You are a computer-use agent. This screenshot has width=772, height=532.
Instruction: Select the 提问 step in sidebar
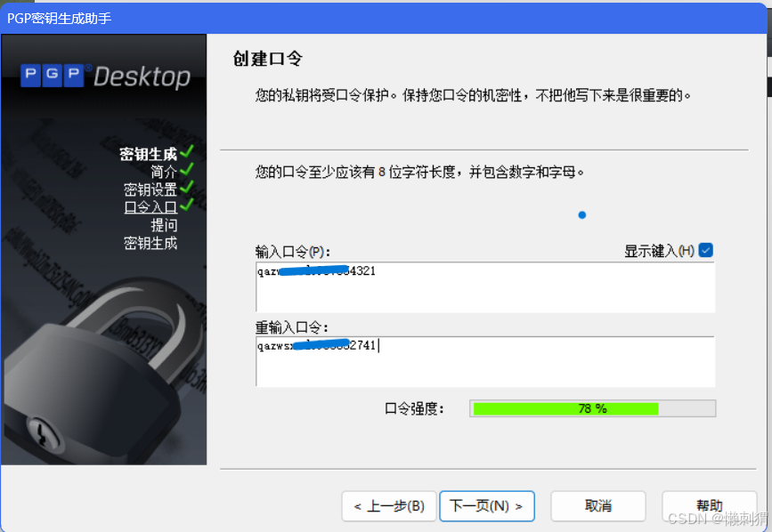pos(164,225)
